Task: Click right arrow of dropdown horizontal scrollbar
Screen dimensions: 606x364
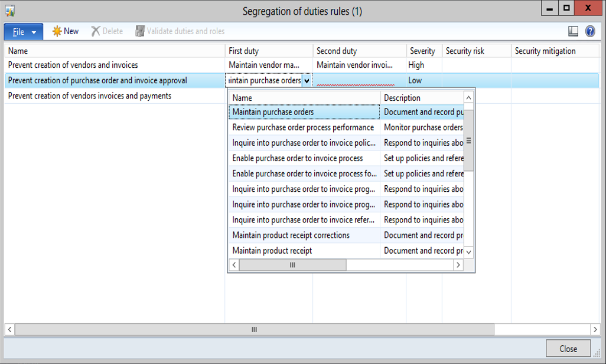Action: pyautogui.click(x=457, y=265)
